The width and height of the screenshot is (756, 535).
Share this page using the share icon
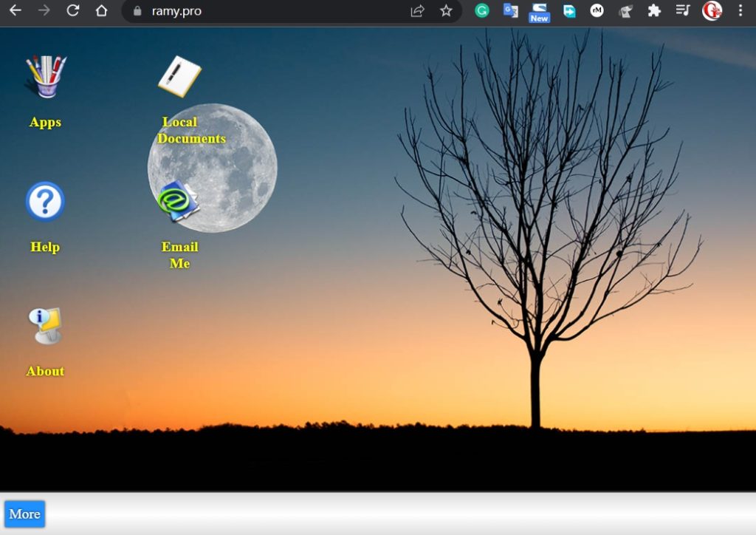418,11
